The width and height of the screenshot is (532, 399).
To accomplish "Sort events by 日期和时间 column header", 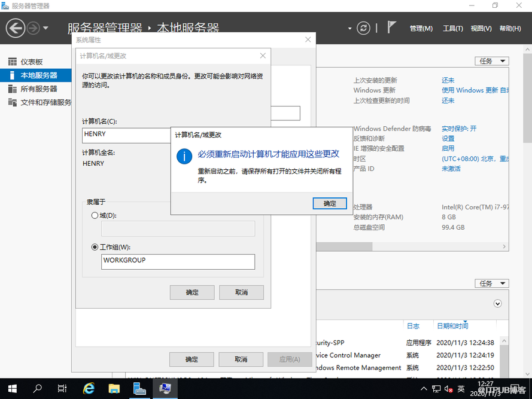I will coord(452,326).
